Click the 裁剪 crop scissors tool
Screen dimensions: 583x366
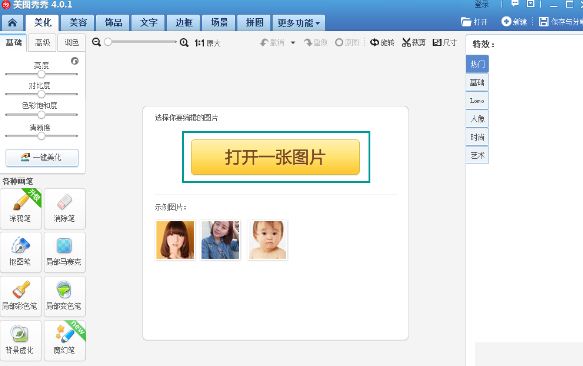pos(413,42)
